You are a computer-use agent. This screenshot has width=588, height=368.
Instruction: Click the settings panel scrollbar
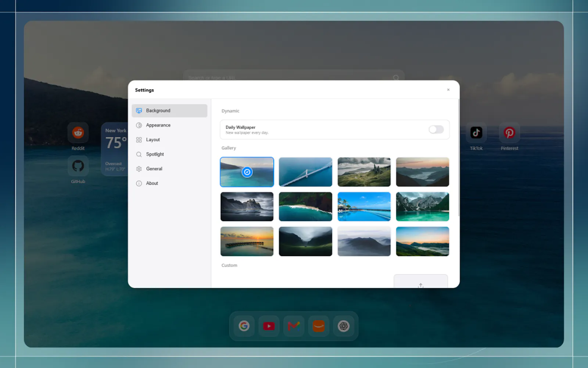[x=459, y=158]
